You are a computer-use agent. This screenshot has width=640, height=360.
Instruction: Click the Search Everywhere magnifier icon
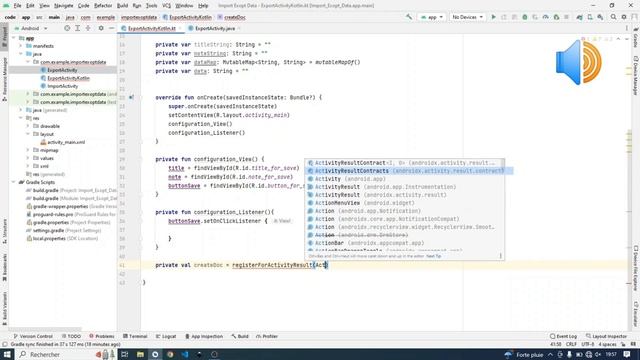[613, 17]
